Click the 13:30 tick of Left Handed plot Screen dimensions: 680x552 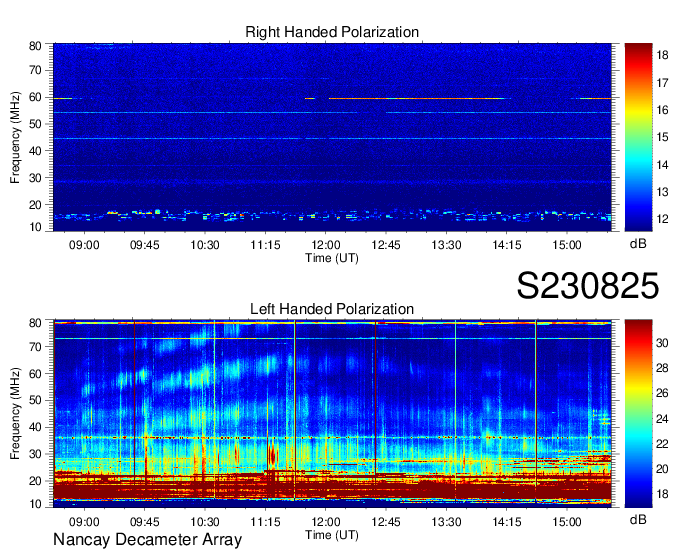click(x=446, y=522)
